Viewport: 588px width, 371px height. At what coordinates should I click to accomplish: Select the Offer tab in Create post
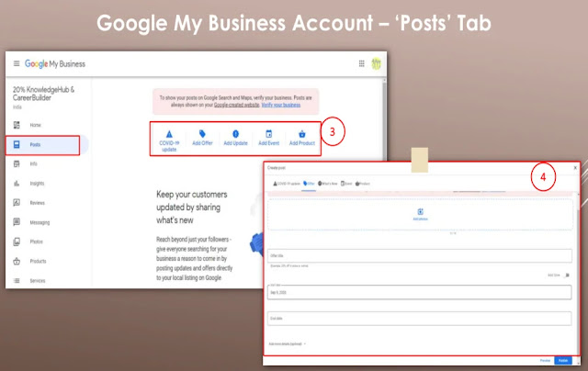click(309, 184)
